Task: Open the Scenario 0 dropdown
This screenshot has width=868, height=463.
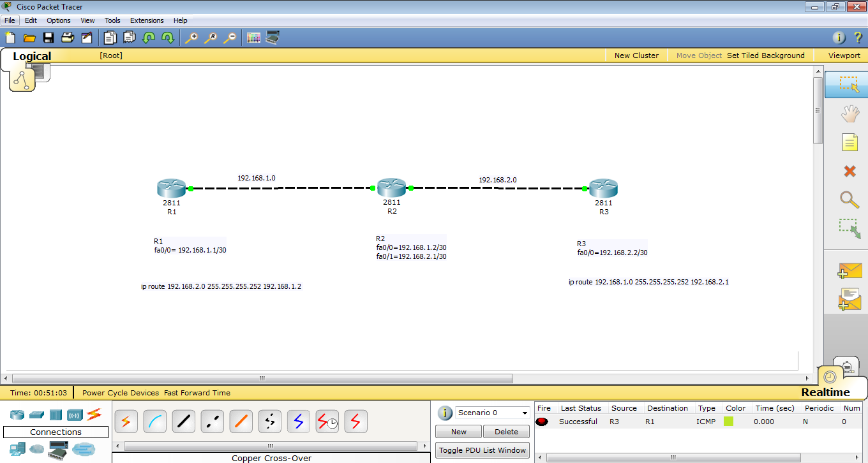Action: (x=491, y=413)
